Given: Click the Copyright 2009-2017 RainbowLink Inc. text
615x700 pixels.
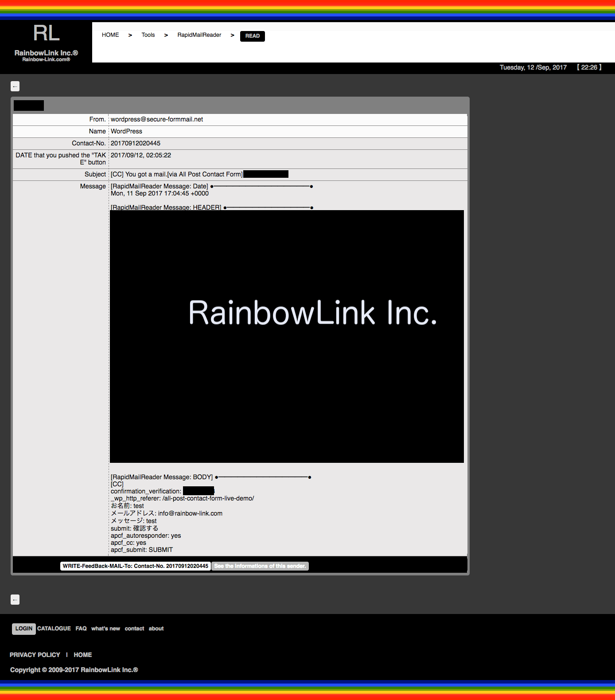Looking at the screenshot, I should [74, 670].
